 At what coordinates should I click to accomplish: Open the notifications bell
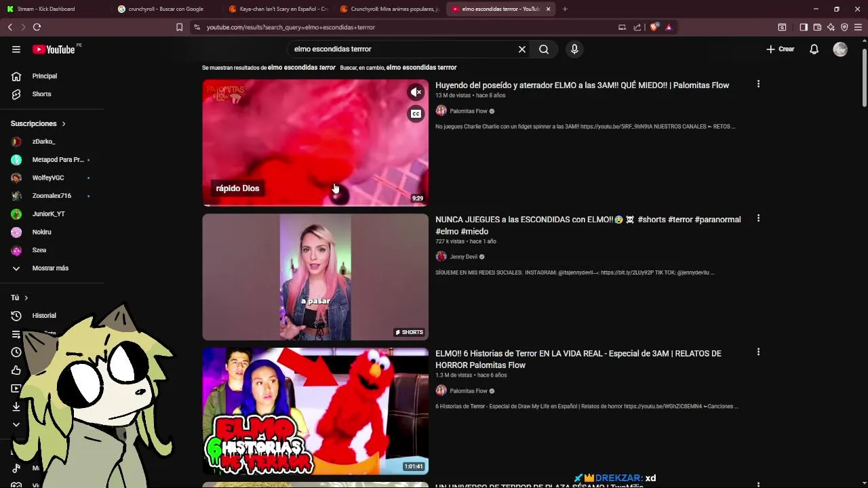pyautogui.click(x=814, y=49)
